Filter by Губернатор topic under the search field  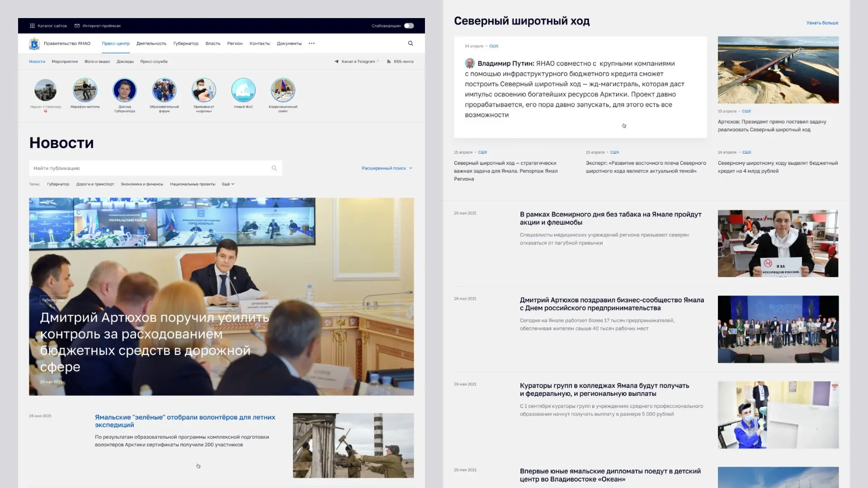point(58,184)
